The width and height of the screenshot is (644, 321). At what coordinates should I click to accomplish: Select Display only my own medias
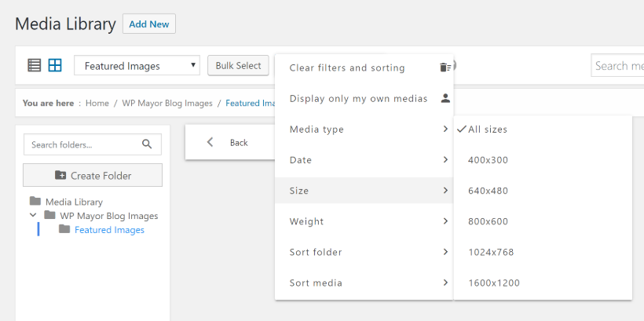coord(364,99)
